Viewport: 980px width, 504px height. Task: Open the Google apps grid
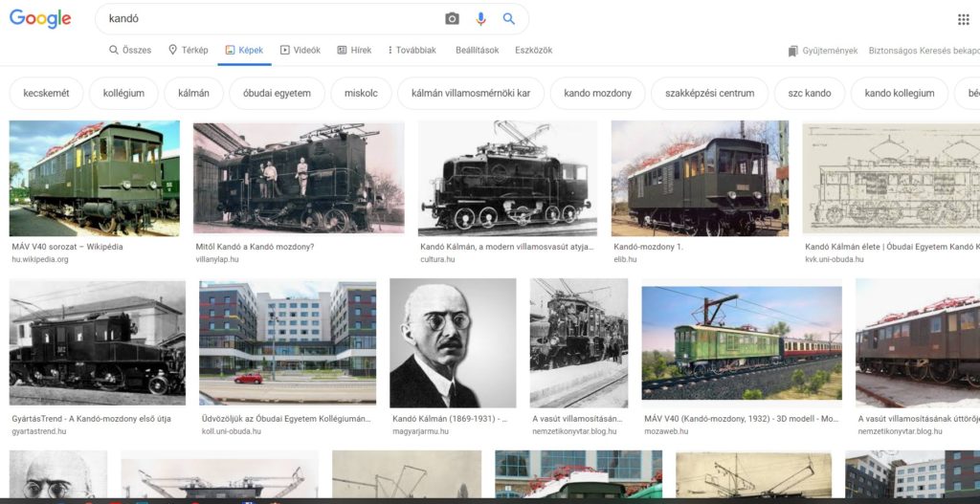[963, 19]
